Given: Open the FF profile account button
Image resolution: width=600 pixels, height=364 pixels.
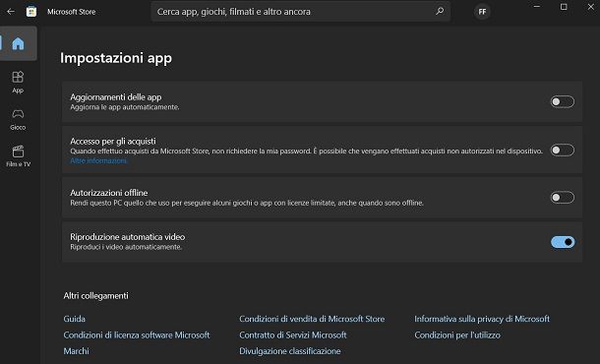Looking at the screenshot, I should (x=482, y=12).
